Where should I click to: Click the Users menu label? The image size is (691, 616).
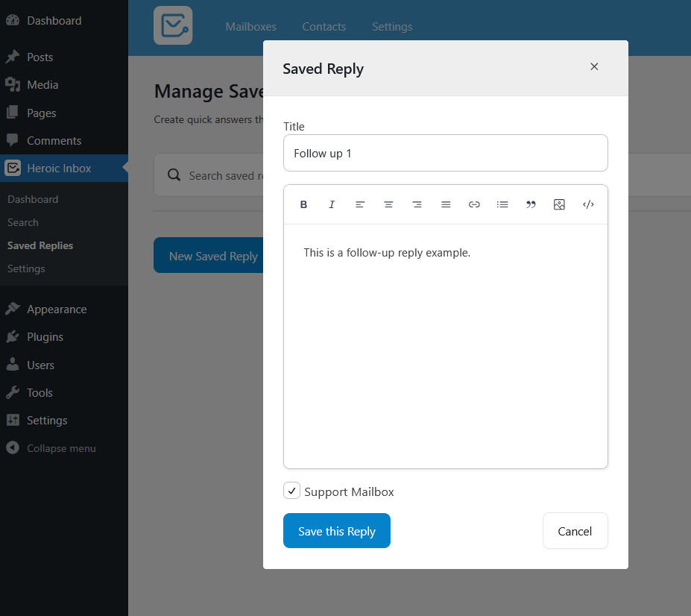click(40, 365)
